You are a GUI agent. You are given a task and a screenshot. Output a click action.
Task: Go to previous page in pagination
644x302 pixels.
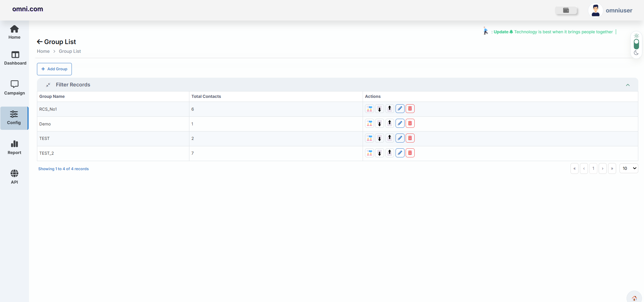(584, 168)
